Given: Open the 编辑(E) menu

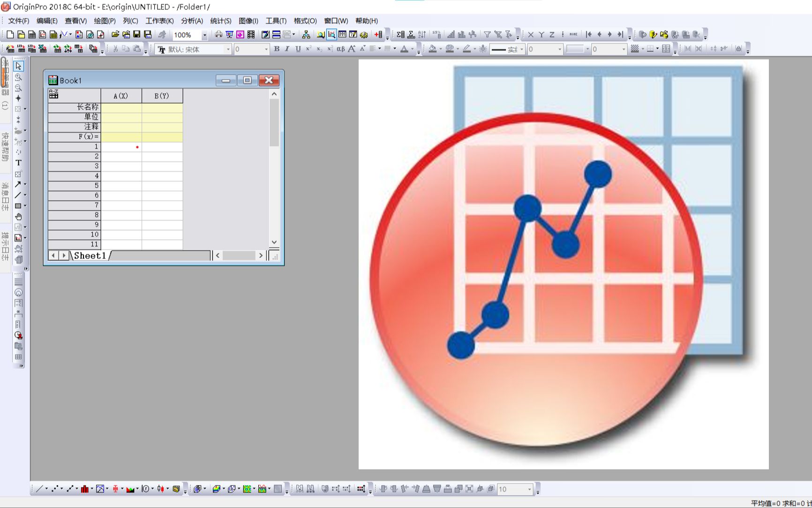Looking at the screenshot, I should (x=47, y=21).
